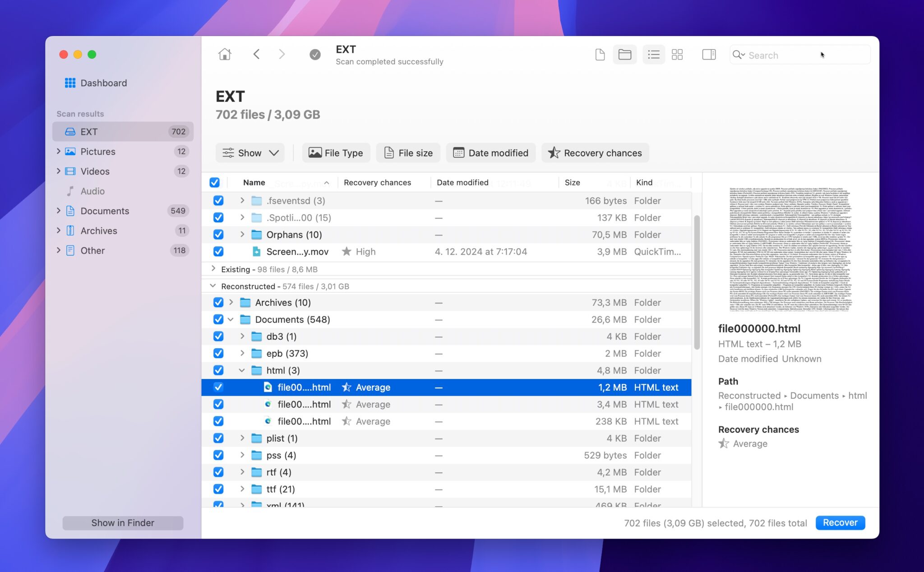Image resolution: width=924 pixels, height=572 pixels.
Task: Switch to grid view icon
Action: click(677, 54)
